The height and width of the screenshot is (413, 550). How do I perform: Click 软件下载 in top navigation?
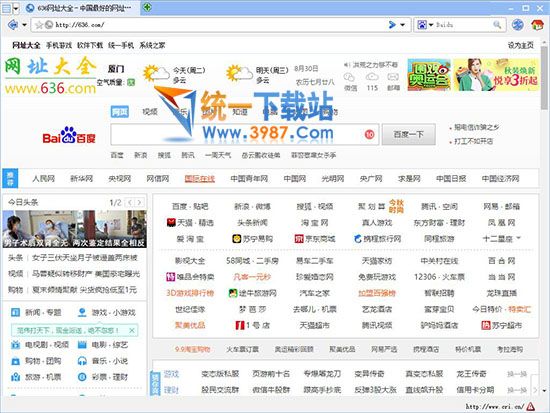pos(90,45)
